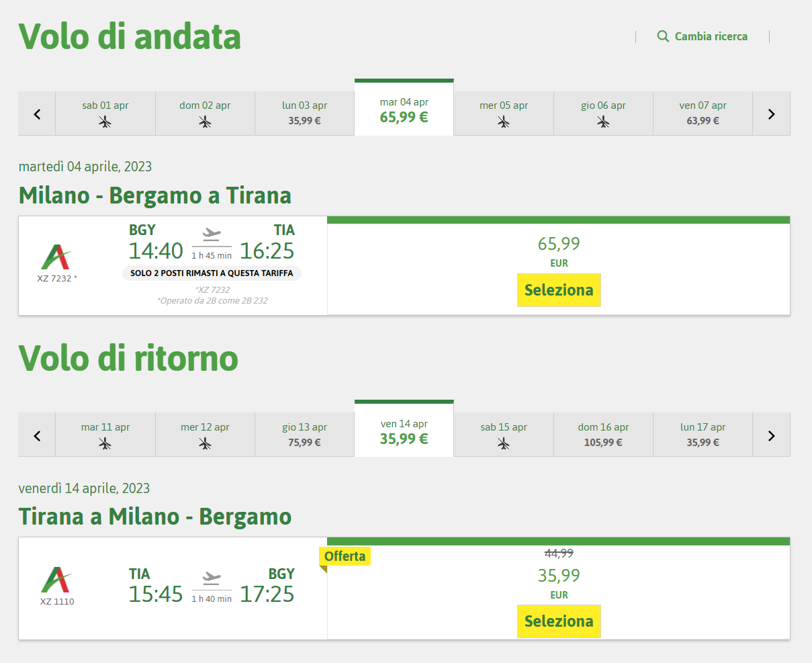Click Seleziona for the 65,99 EUR outbound flight
Screen dimensions: 812x663
point(559,290)
